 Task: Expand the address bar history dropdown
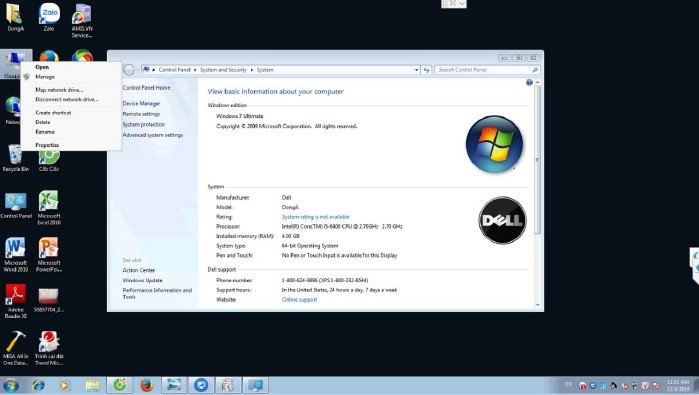(416, 70)
